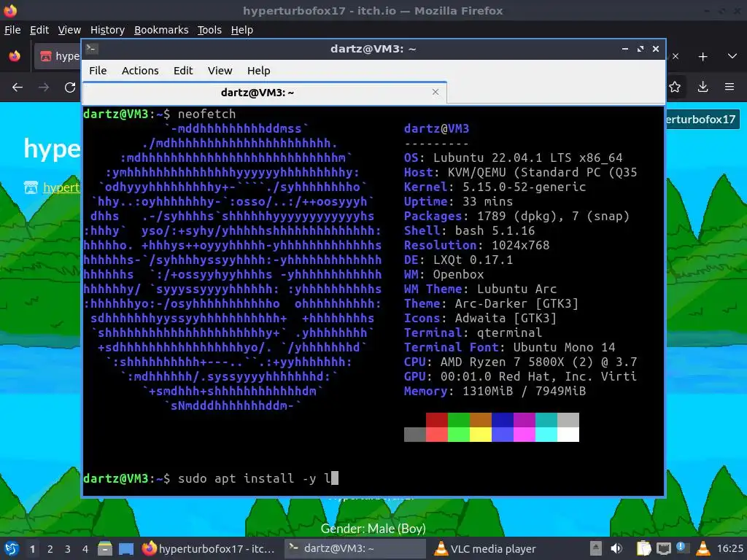Click Firefox View pinned icon
This screenshot has width=747, height=560.
[x=15, y=56]
